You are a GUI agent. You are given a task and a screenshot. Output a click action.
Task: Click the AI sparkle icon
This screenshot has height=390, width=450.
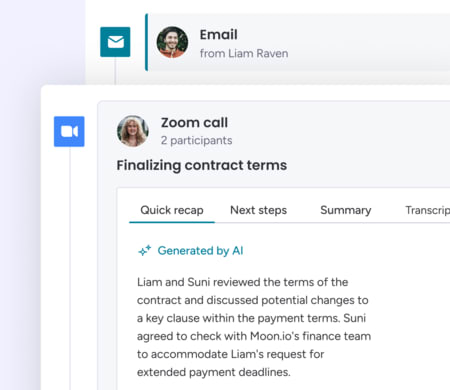(145, 250)
